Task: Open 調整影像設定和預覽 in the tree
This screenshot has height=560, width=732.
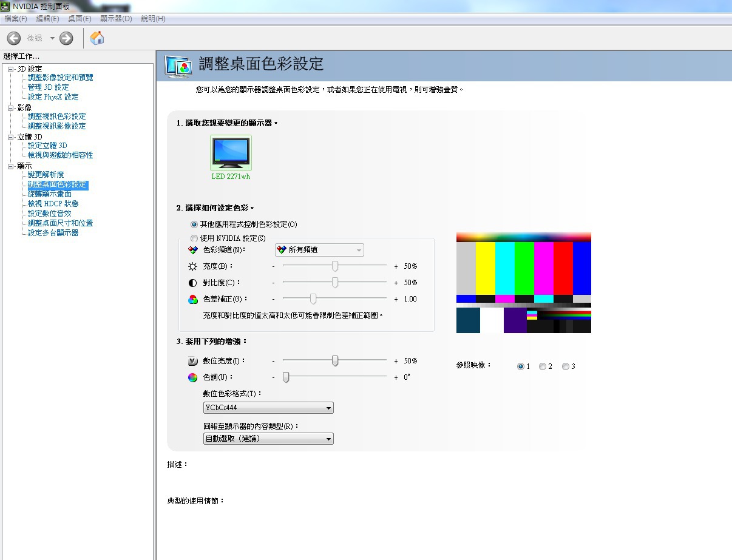Action: coord(61,78)
